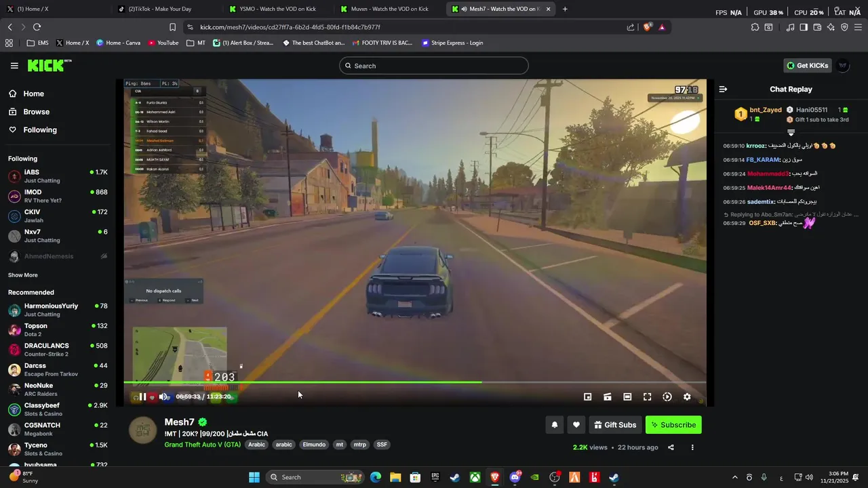Open CKIV channel in Following list
The width and height of the screenshot is (868, 488).
point(58,216)
